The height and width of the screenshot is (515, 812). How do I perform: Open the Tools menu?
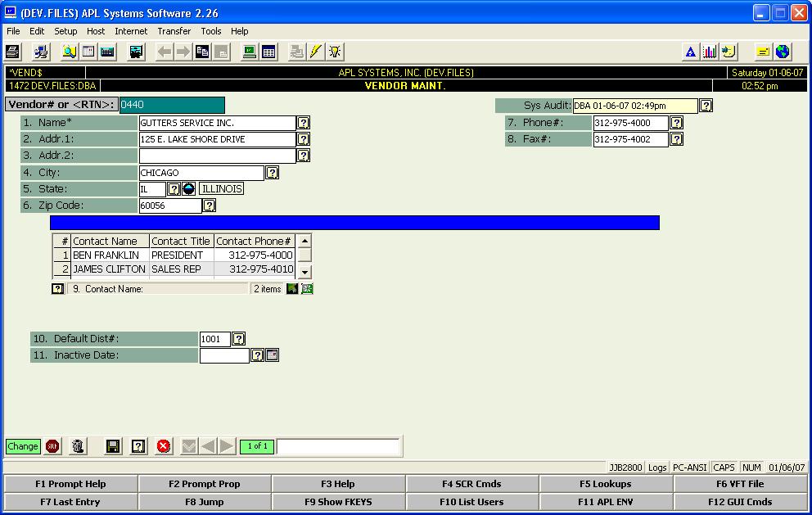pyautogui.click(x=210, y=31)
